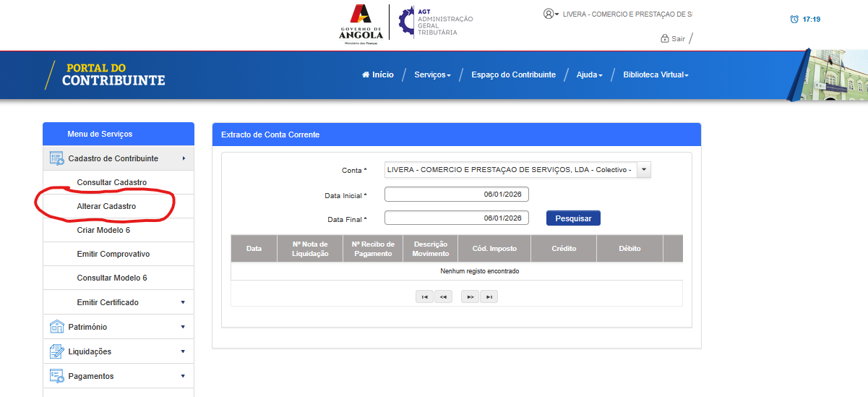Go to next page of results
868x397 pixels.
click(x=470, y=296)
